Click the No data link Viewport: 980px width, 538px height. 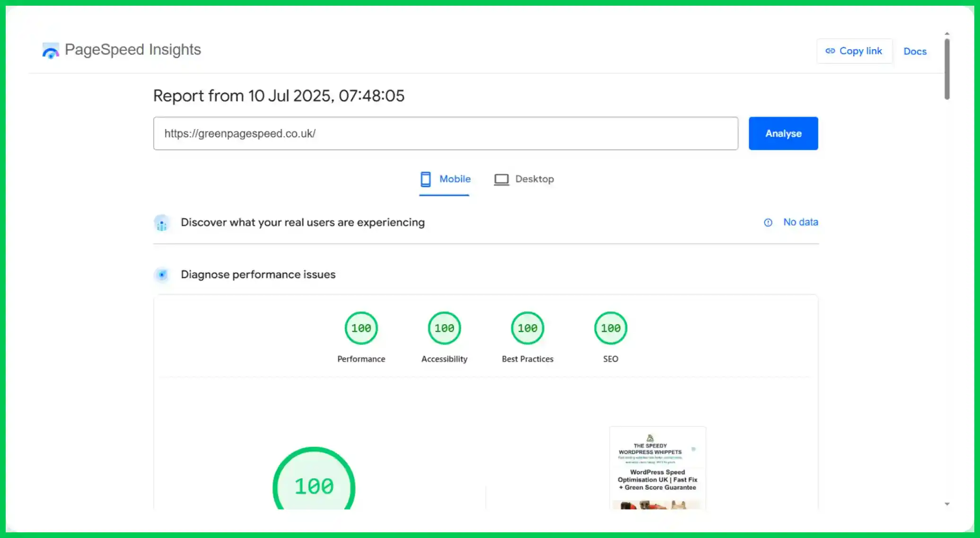pyautogui.click(x=800, y=222)
